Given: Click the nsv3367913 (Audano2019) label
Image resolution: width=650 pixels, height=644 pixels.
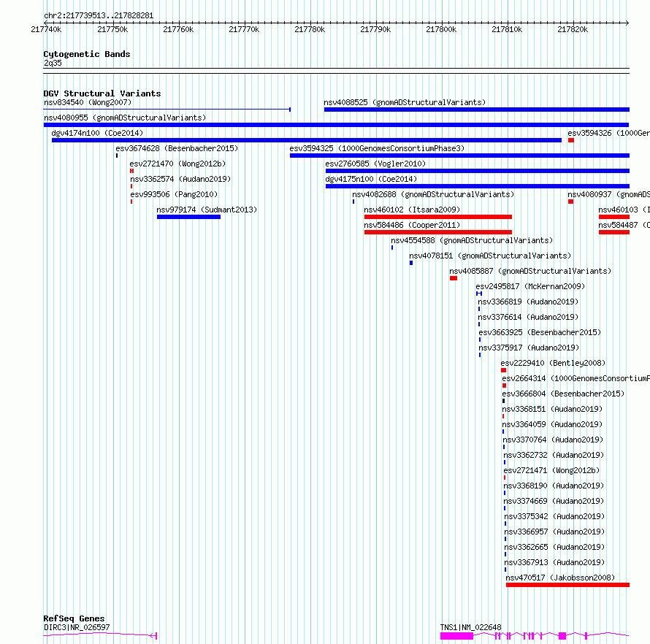Looking at the screenshot, I should point(554,562).
